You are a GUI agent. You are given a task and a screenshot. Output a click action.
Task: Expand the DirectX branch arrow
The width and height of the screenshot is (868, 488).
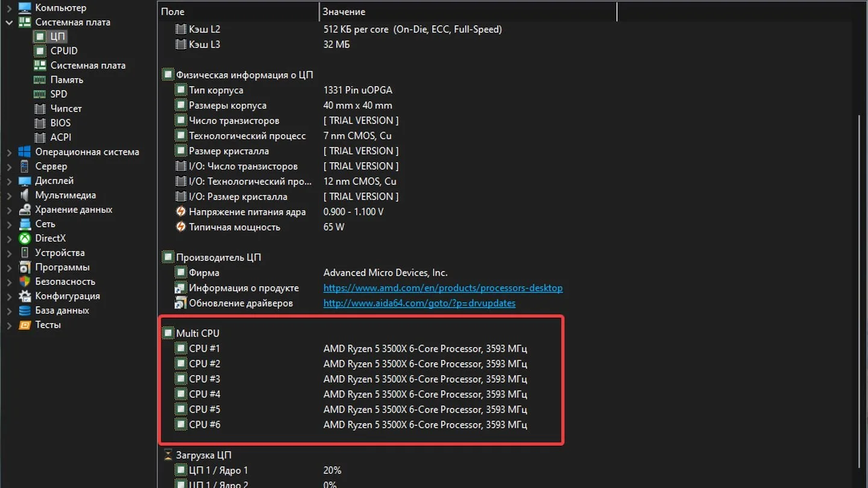click(9, 239)
